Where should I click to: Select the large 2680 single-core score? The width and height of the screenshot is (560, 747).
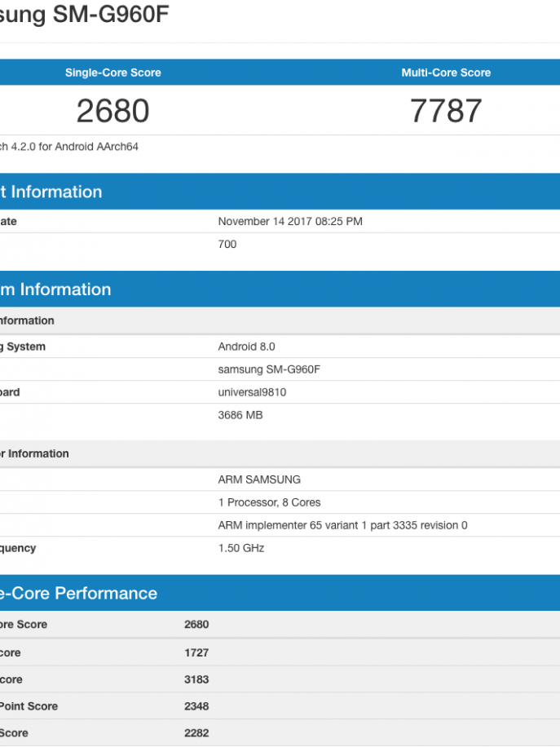(112, 111)
